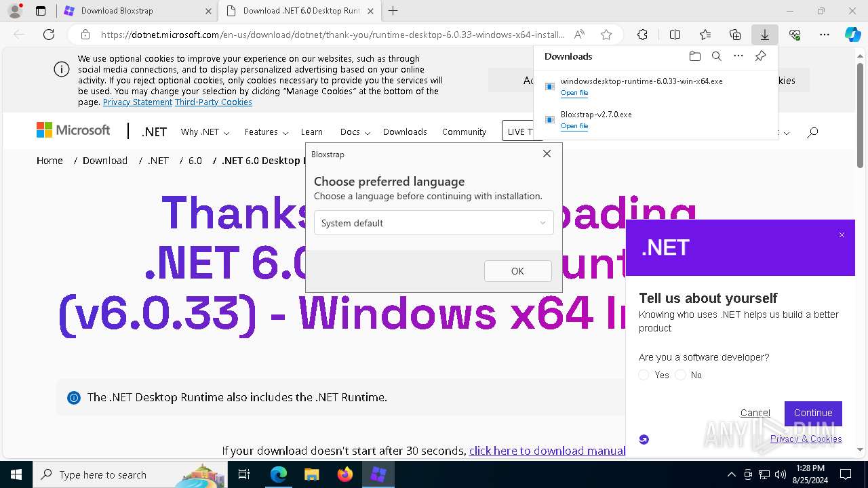The image size is (868, 488).
Task: Click the Microsoft site search icon
Action: 812,132
